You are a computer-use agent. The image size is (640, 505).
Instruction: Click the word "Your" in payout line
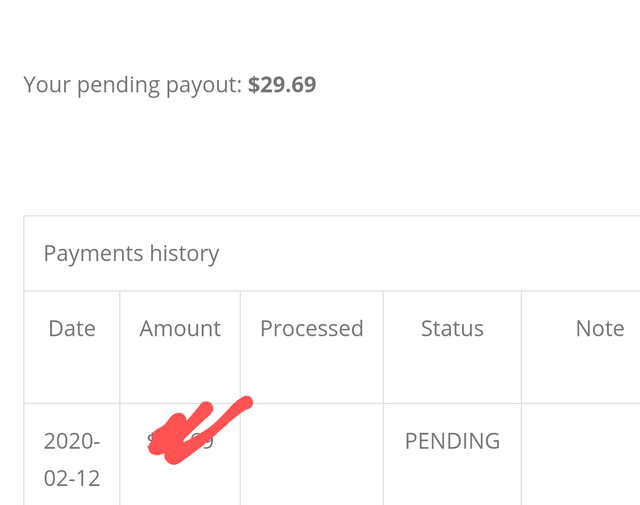point(45,85)
